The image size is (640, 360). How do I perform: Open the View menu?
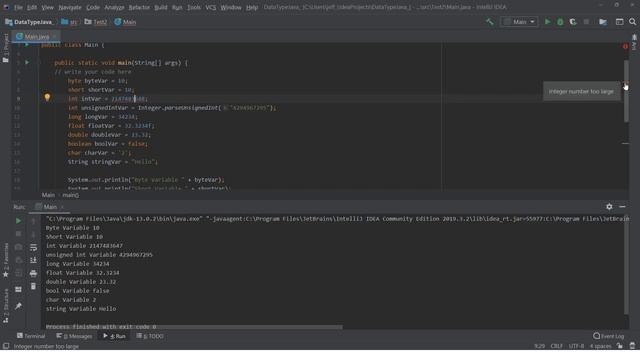coord(47,7)
